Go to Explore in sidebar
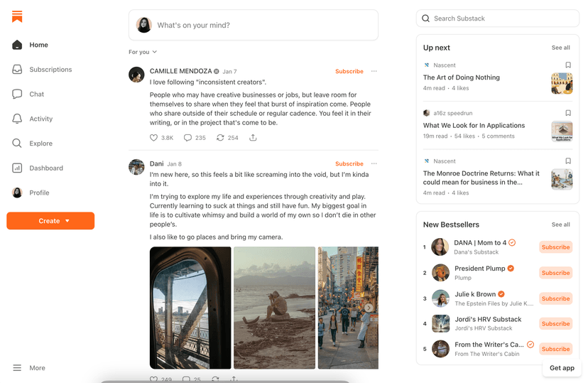This screenshot has width=588, height=383. pos(41,144)
